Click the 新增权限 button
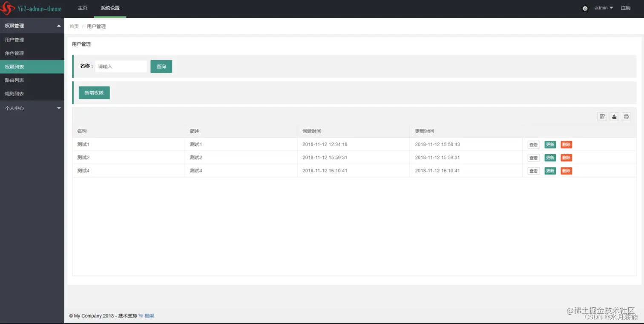 tap(94, 93)
